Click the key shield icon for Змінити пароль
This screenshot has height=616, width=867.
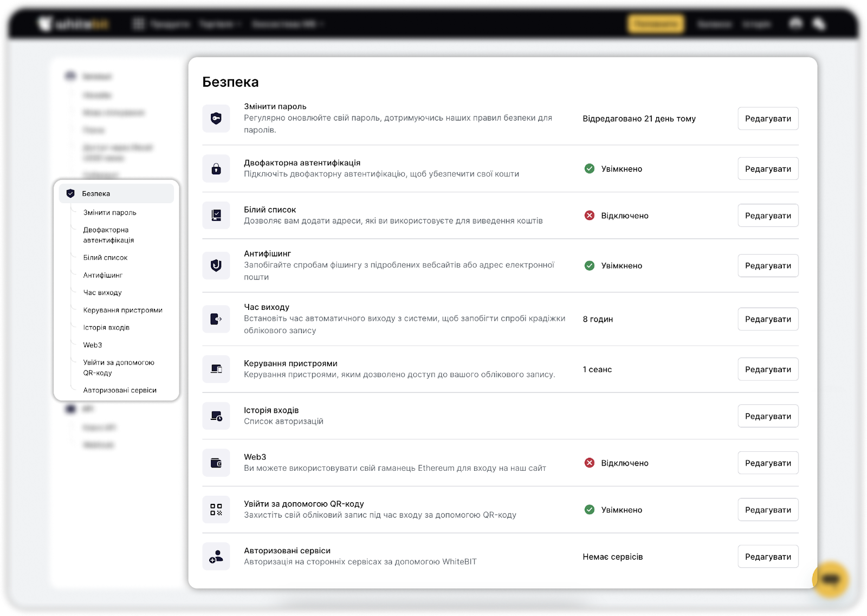pyautogui.click(x=216, y=119)
